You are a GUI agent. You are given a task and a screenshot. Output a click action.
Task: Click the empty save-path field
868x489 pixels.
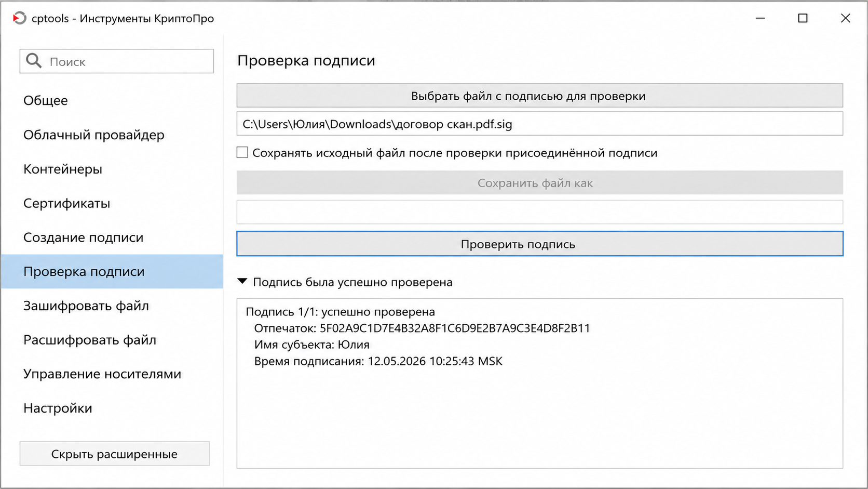pyautogui.click(x=540, y=212)
